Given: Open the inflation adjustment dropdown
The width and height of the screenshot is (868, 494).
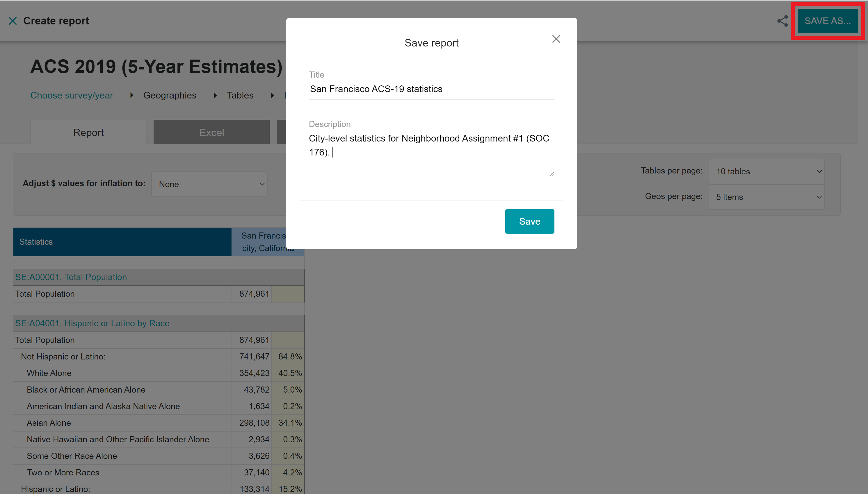Looking at the screenshot, I should point(209,184).
